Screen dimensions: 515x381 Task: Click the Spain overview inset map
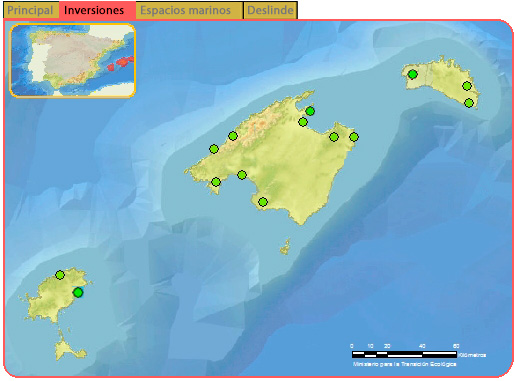[72, 60]
